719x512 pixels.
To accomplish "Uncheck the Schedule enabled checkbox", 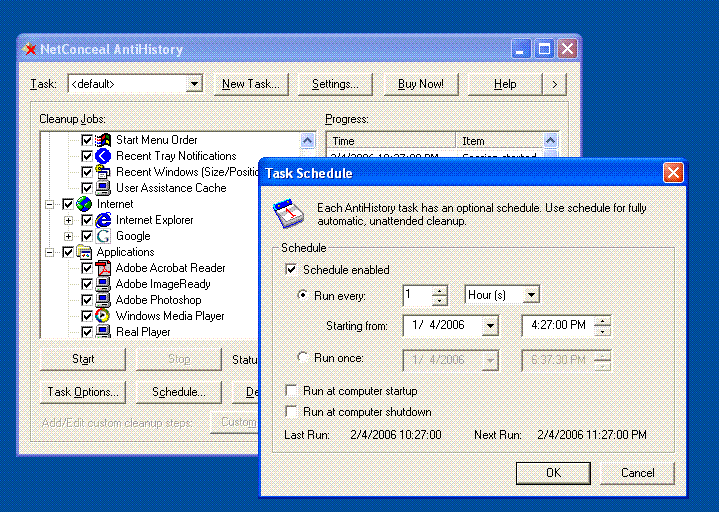I will pyautogui.click(x=291, y=269).
